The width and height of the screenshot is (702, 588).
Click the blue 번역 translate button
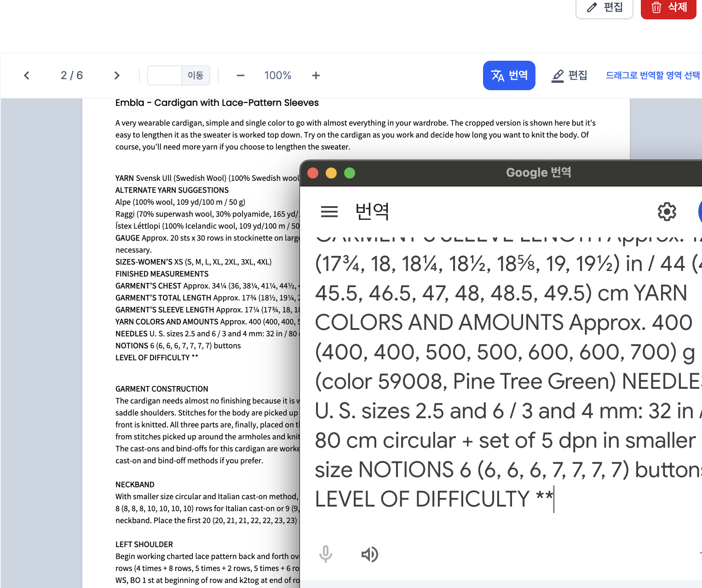pos(509,75)
